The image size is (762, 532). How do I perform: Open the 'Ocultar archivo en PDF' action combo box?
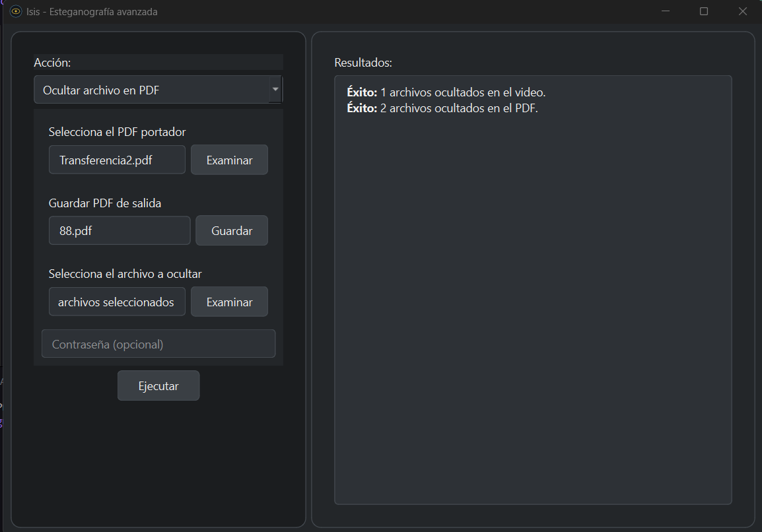(152, 90)
